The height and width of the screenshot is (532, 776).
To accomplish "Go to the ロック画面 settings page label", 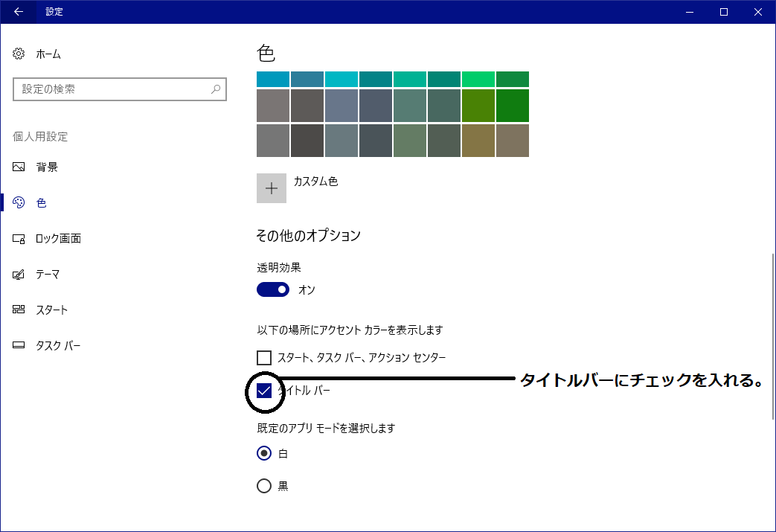I will (x=58, y=239).
